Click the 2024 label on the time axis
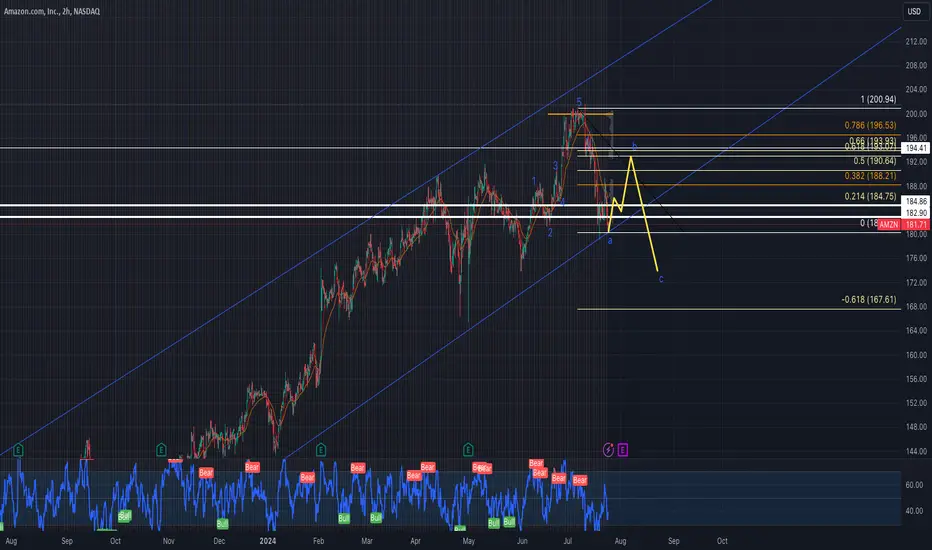Viewport: 932px width, 550px height. point(268,541)
